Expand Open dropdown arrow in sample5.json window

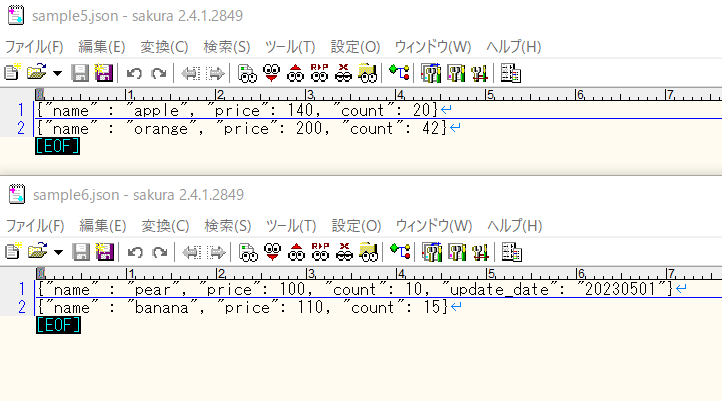57,73
